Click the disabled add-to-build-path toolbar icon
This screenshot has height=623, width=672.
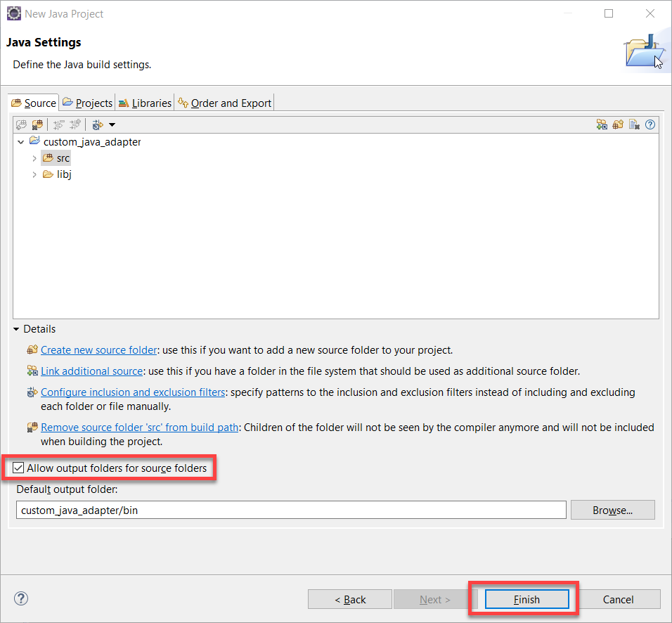point(21,124)
